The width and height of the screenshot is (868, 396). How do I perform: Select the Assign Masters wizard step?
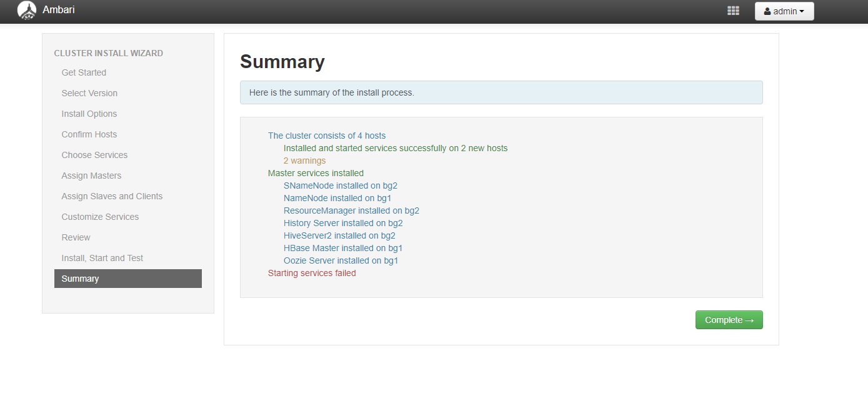[91, 176]
